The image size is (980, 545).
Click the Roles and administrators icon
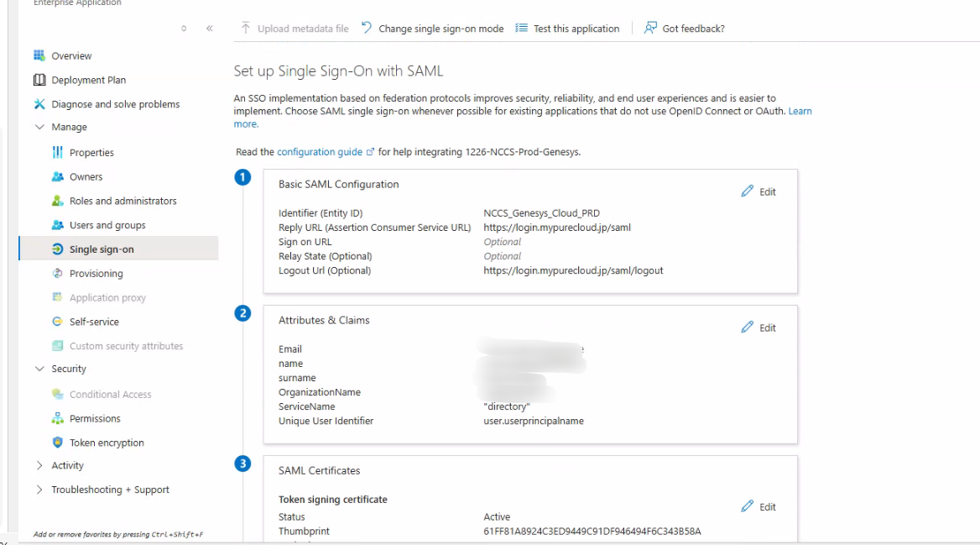pyautogui.click(x=57, y=201)
